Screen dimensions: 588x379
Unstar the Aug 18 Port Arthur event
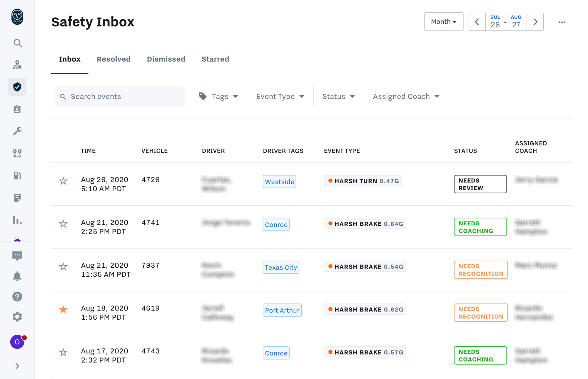pos(63,309)
